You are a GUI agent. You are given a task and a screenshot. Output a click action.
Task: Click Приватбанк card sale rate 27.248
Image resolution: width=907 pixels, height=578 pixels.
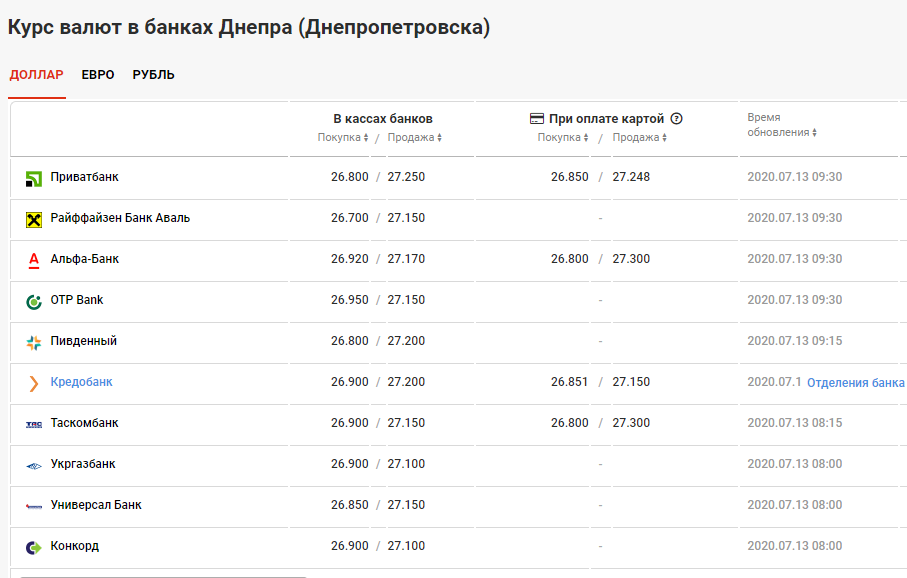pos(631,177)
